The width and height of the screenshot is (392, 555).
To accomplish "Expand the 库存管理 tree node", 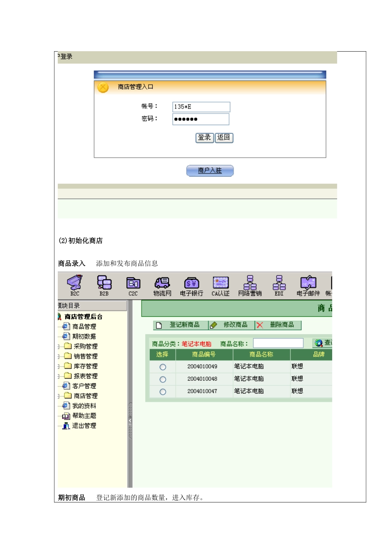I will pyautogui.click(x=59, y=366).
